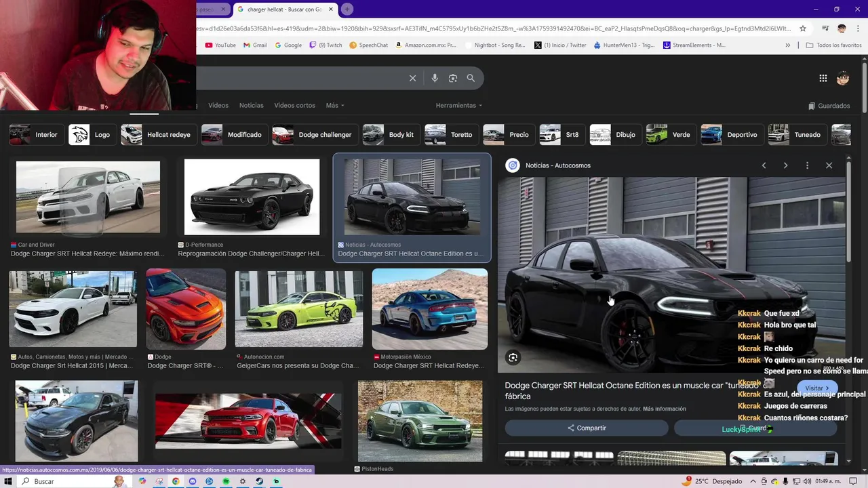Filter images by Logo chip
868x488 pixels.
tap(92, 135)
